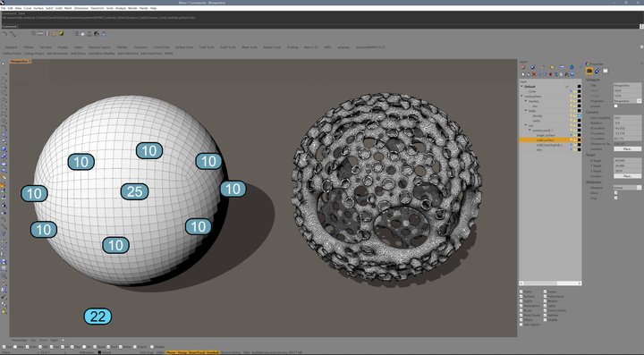Click the Properties color wheel icon

point(588,64)
